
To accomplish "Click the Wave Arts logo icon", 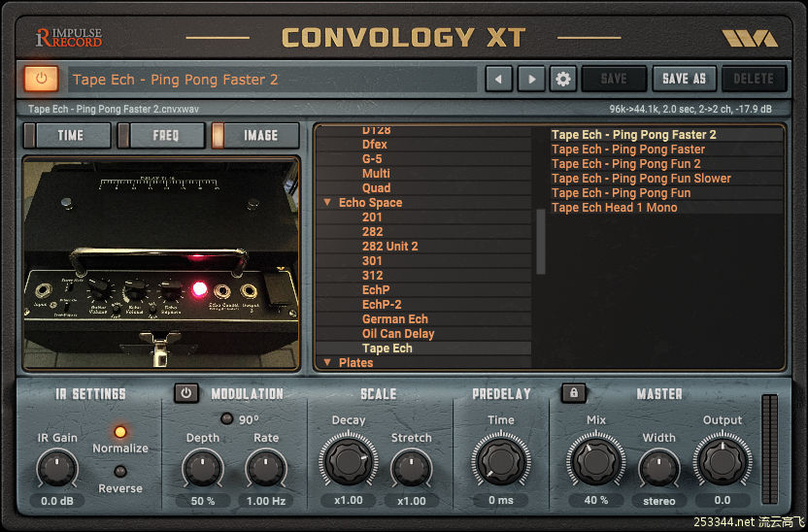I will (750, 38).
